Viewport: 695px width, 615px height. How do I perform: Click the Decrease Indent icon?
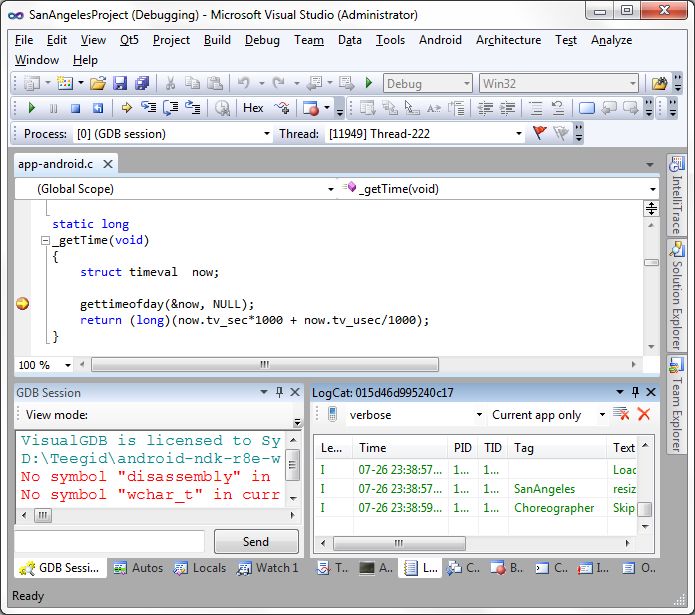tap(485, 108)
